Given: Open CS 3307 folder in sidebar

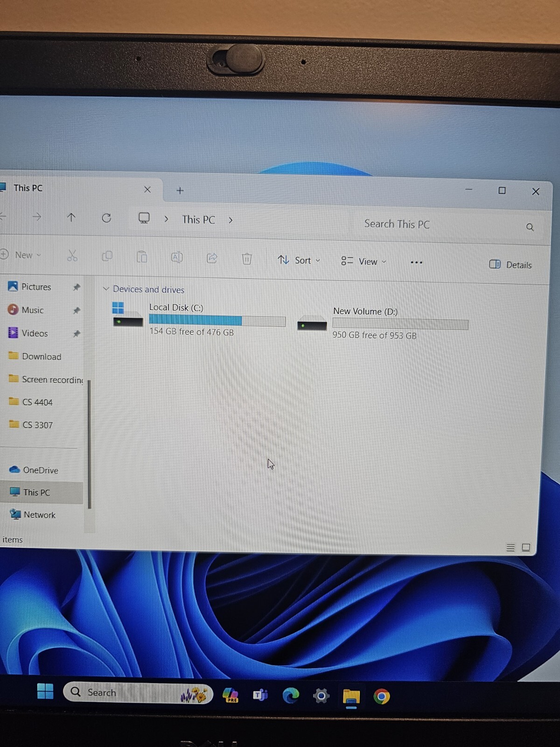Looking at the screenshot, I should pos(37,425).
